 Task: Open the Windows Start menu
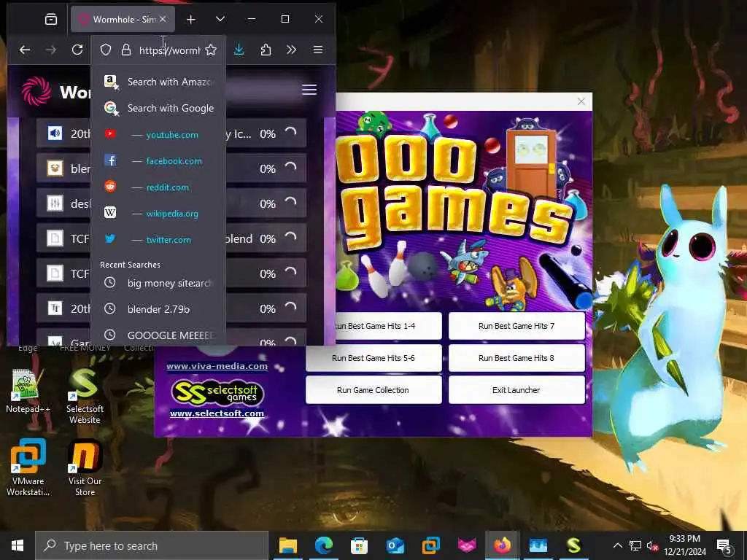pyautogui.click(x=18, y=545)
